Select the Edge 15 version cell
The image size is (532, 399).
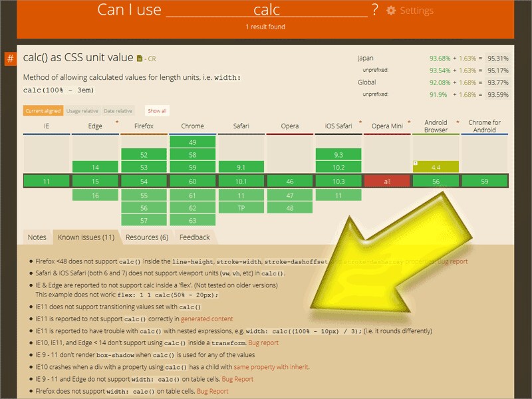[x=95, y=181]
